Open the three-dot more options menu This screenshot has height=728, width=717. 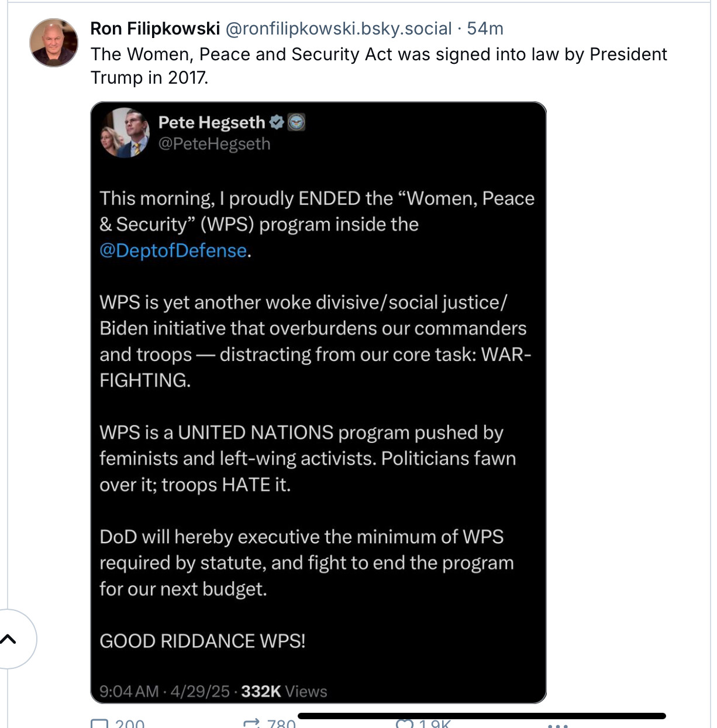pyautogui.click(x=558, y=724)
